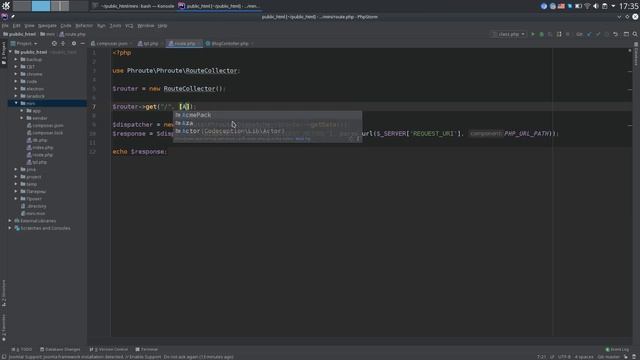The width and height of the screenshot is (640, 360).
Task: Collapse the selected mvc folder
Action: point(16,103)
